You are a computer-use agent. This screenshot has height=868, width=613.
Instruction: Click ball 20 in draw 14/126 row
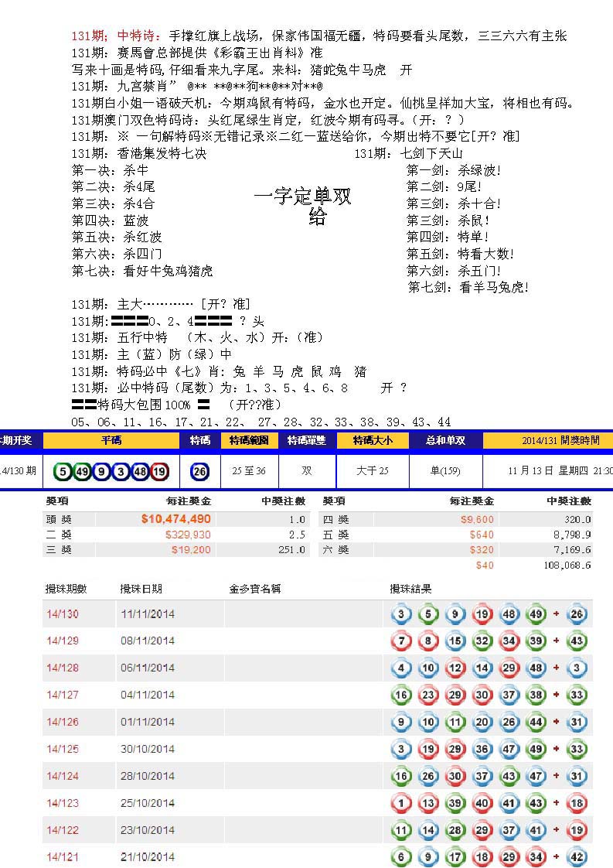pos(482,722)
